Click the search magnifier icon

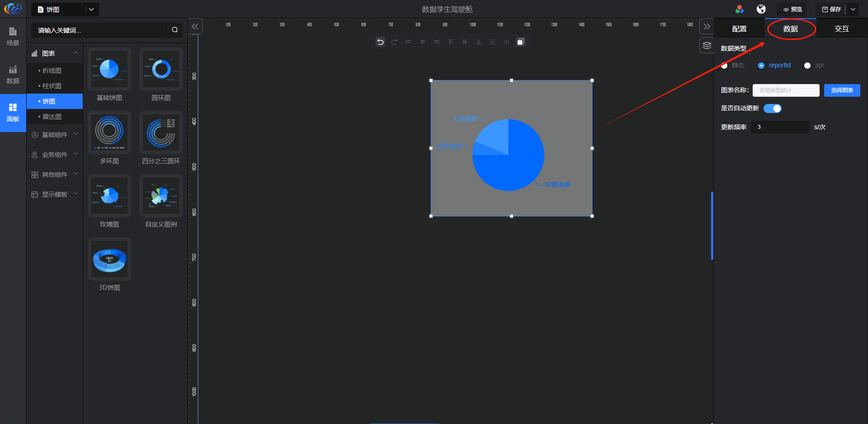pos(175,30)
